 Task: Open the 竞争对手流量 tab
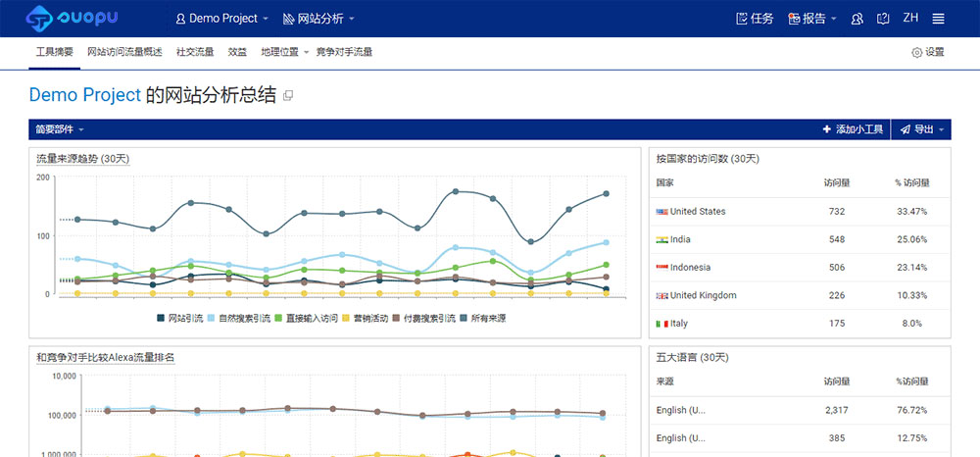coord(344,53)
